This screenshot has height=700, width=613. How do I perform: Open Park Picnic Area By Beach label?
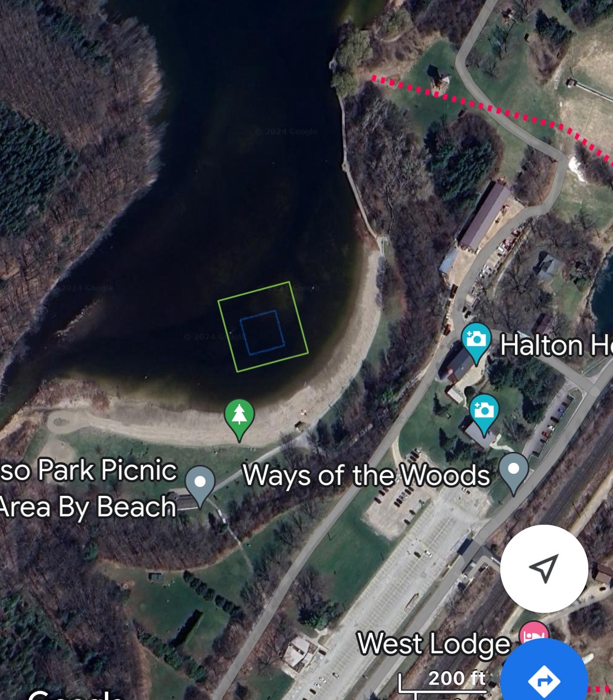point(88,488)
